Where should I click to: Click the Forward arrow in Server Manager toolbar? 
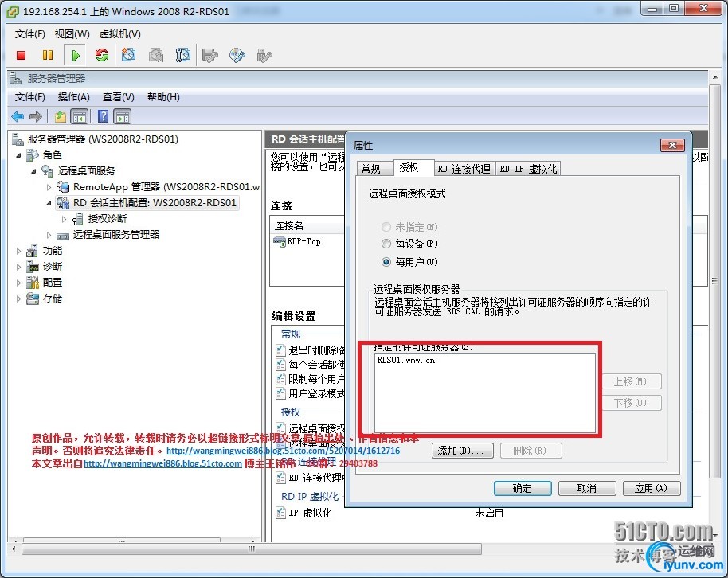(x=36, y=116)
